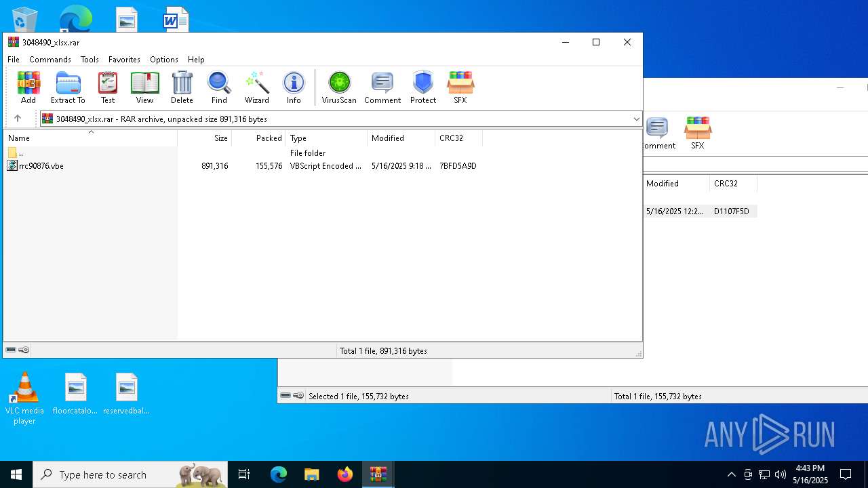
Task: Click the VBScript Encoded type cell
Action: pyautogui.click(x=326, y=166)
